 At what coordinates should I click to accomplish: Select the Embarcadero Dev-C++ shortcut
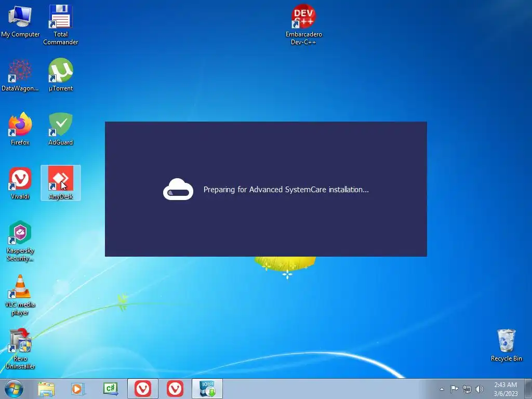[x=303, y=25]
